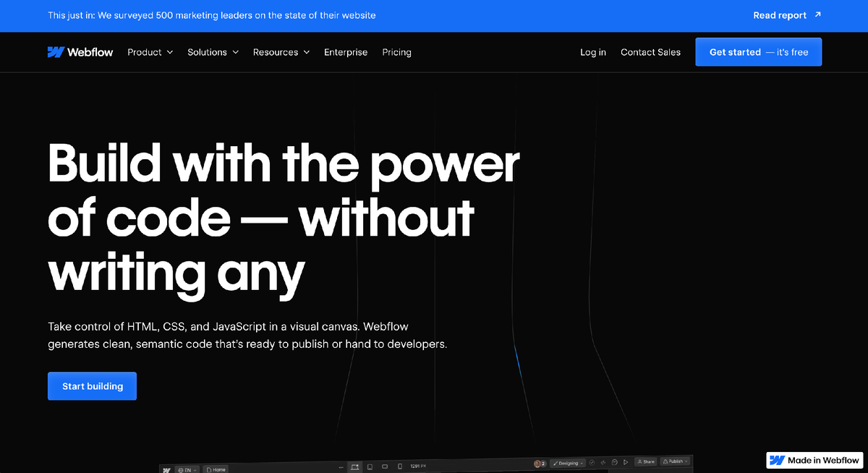
Task: Click the banner text about 500 marketing leaders
Action: [x=212, y=15]
